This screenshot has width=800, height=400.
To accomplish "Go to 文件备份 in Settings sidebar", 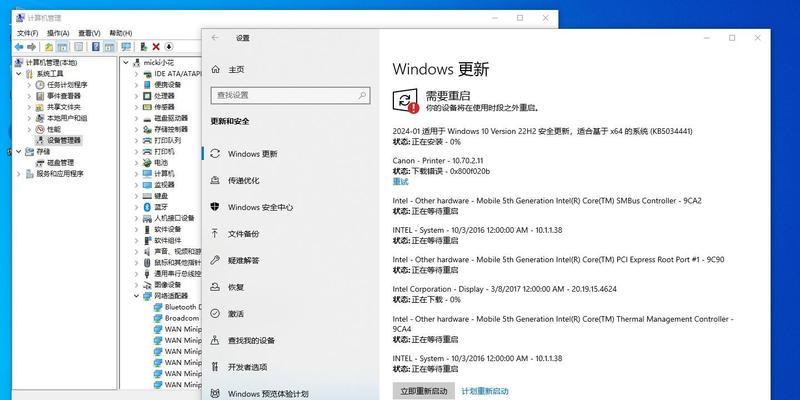I will [244, 234].
